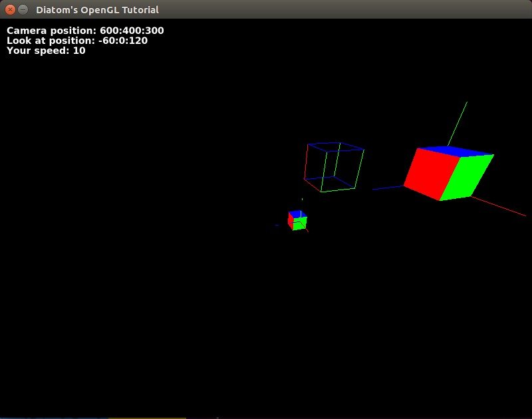
Task: Select the green face of the large cube
Action: [470, 176]
